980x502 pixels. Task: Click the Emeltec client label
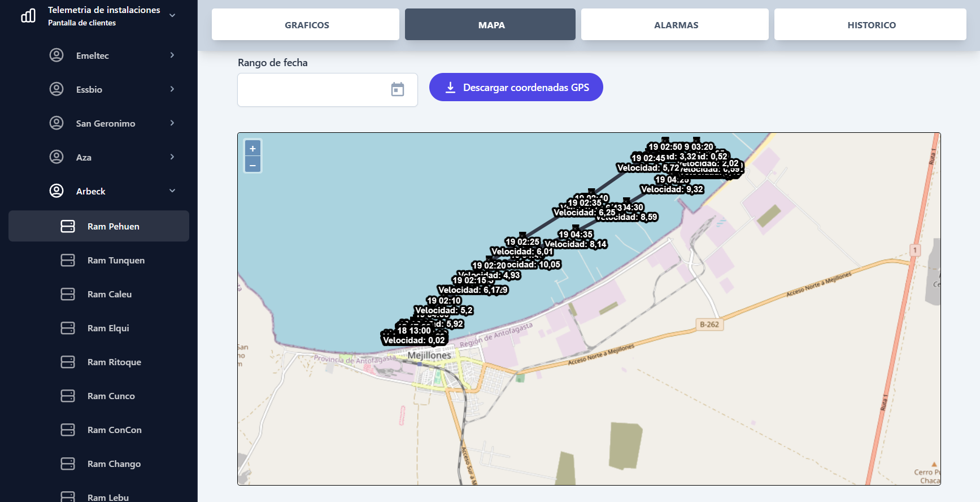point(93,55)
